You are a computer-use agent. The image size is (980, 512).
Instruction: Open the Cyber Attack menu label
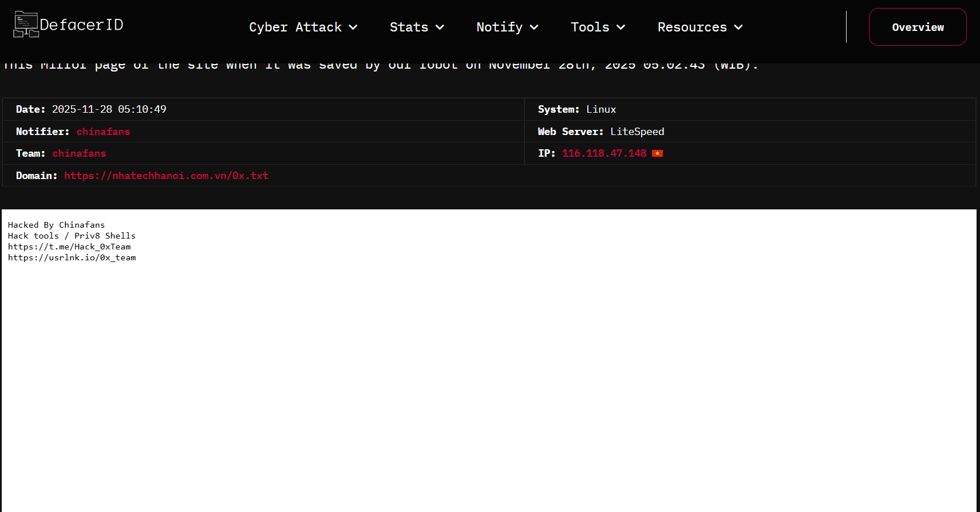(295, 27)
